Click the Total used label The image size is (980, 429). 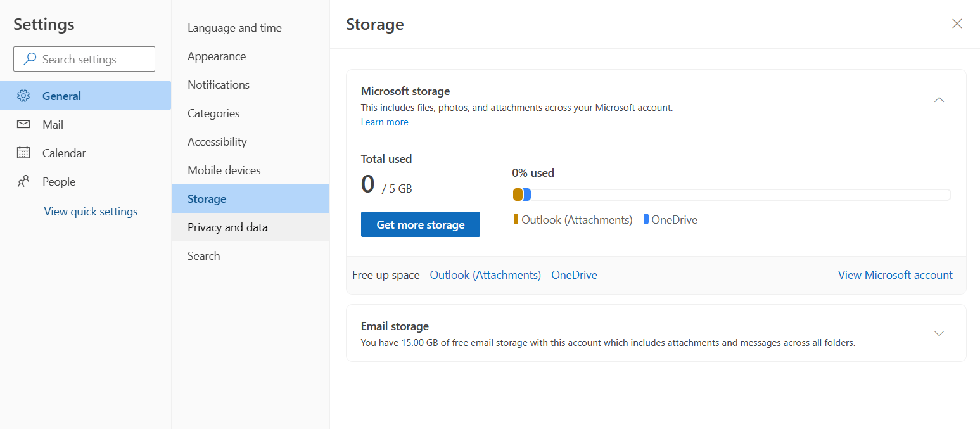pyautogui.click(x=386, y=159)
